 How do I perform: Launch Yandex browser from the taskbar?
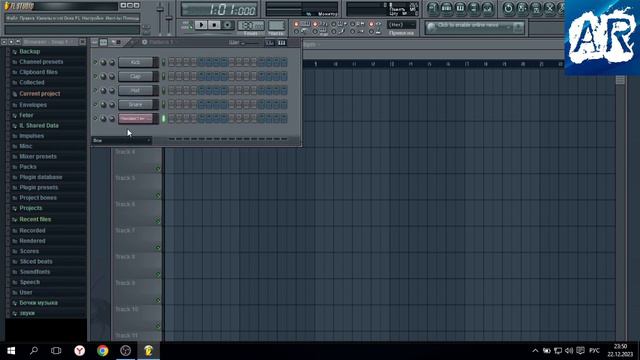coord(80,351)
